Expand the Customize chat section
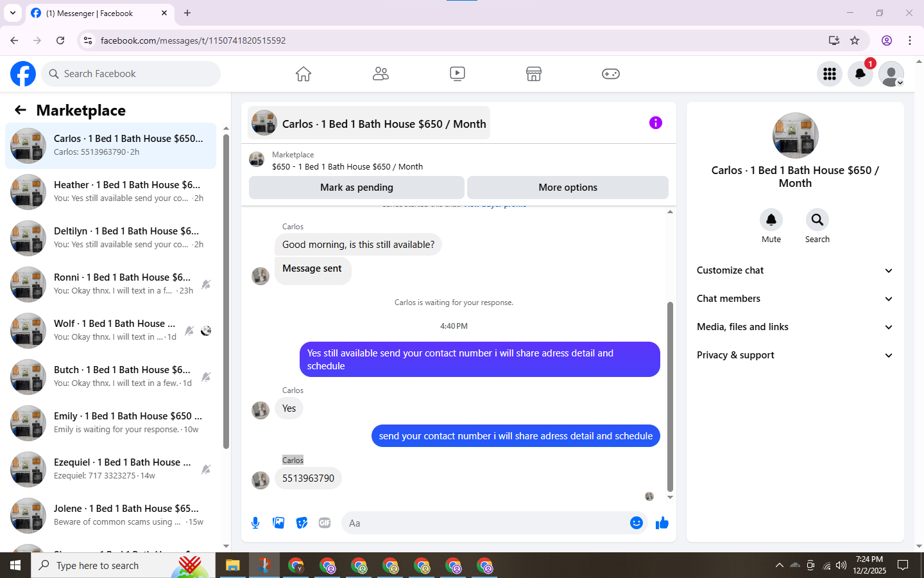Screen dimensions: 924x578 point(795,270)
